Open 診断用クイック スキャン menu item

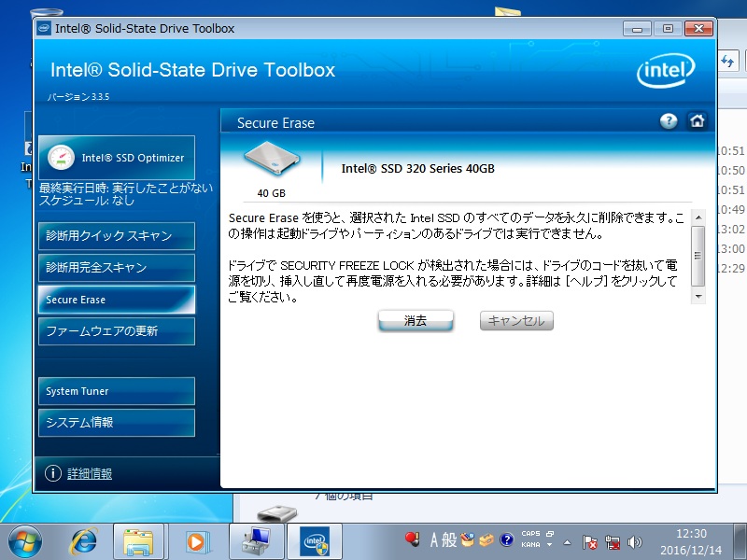coord(117,236)
